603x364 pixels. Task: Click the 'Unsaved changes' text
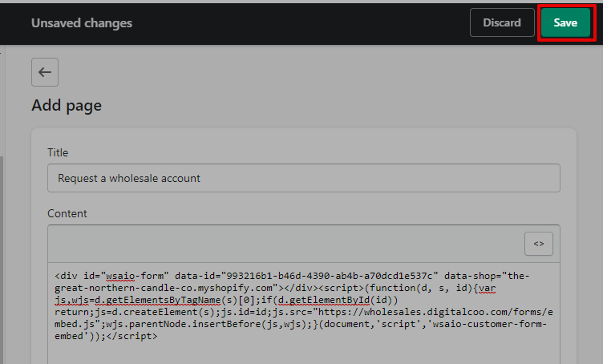coord(82,23)
